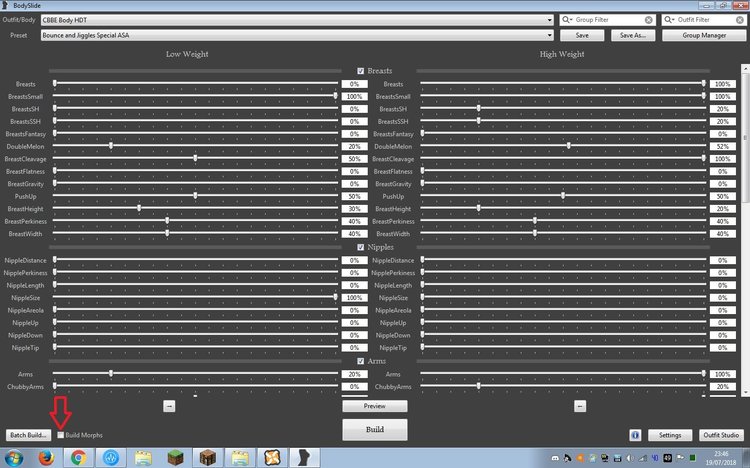Viewport: 750px width, 468px height.
Task: Click the High Weight DoubleMelon 52% value box
Action: pyautogui.click(x=723, y=146)
